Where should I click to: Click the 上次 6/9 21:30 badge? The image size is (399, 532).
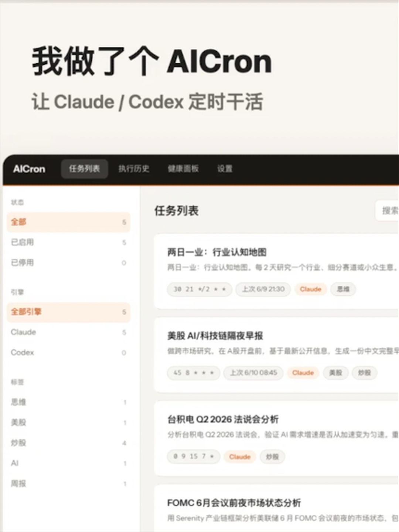(263, 289)
